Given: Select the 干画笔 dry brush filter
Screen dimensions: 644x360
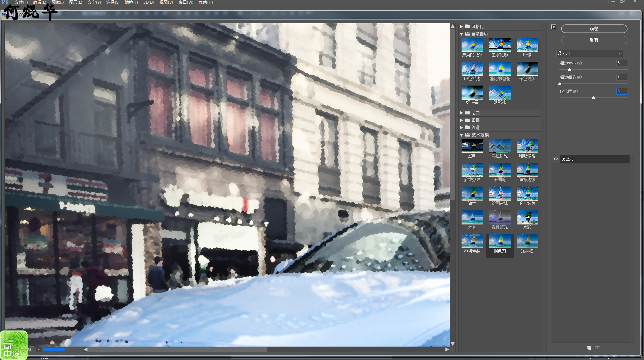Looking at the screenshot, I should pyautogui.click(x=500, y=170).
